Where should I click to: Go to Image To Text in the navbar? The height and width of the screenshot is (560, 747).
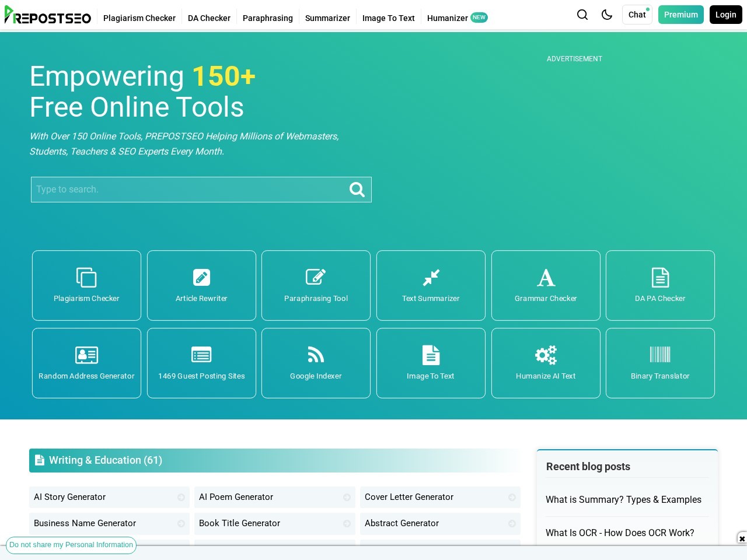[x=389, y=18]
